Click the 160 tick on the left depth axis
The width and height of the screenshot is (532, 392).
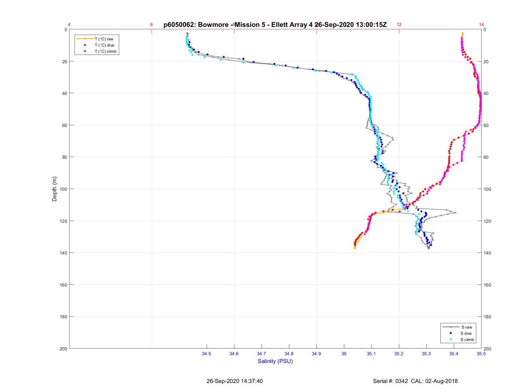63,285
